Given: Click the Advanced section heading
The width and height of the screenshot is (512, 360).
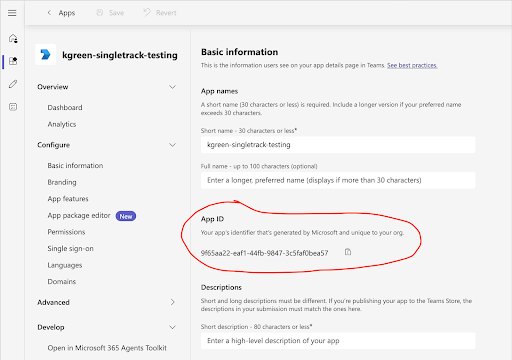Looking at the screenshot, I should (53, 302).
